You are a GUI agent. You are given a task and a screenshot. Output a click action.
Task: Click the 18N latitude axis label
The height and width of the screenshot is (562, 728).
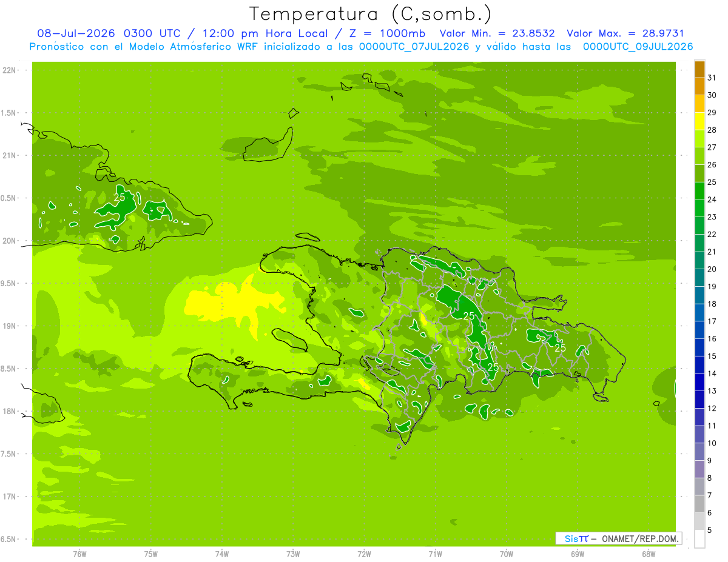click(x=9, y=411)
